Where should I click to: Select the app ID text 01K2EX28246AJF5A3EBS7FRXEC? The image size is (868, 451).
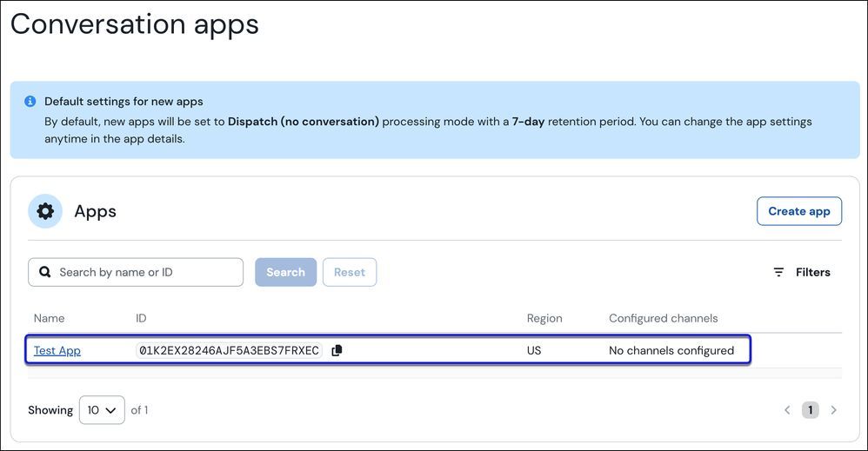click(229, 350)
